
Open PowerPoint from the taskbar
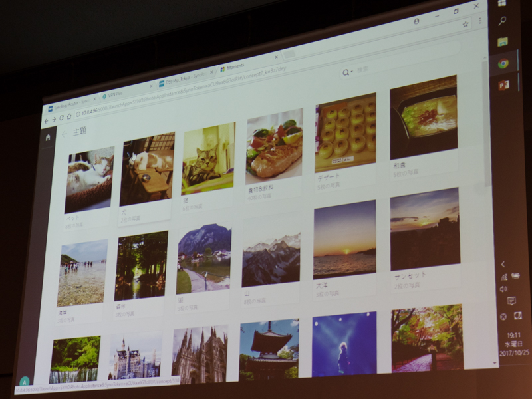point(504,85)
